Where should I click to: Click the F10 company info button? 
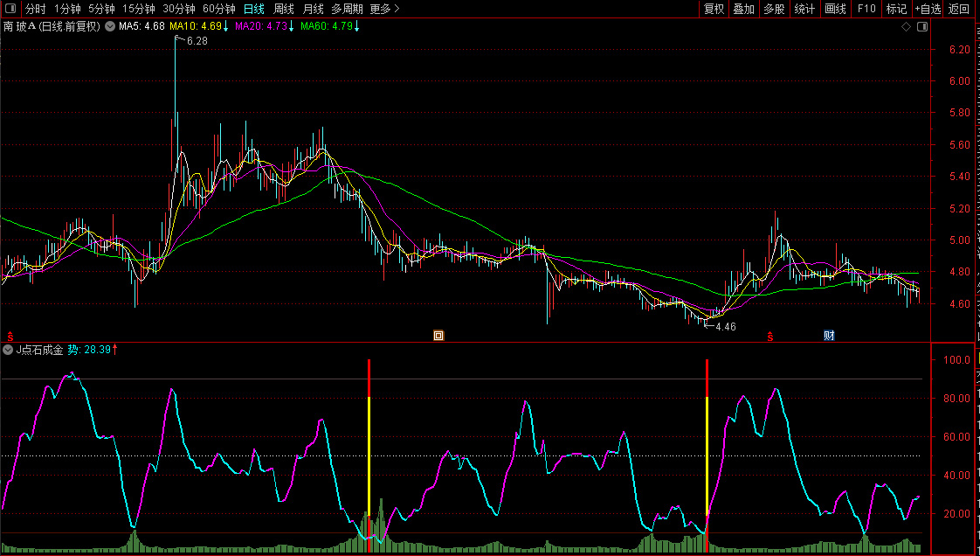click(866, 9)
